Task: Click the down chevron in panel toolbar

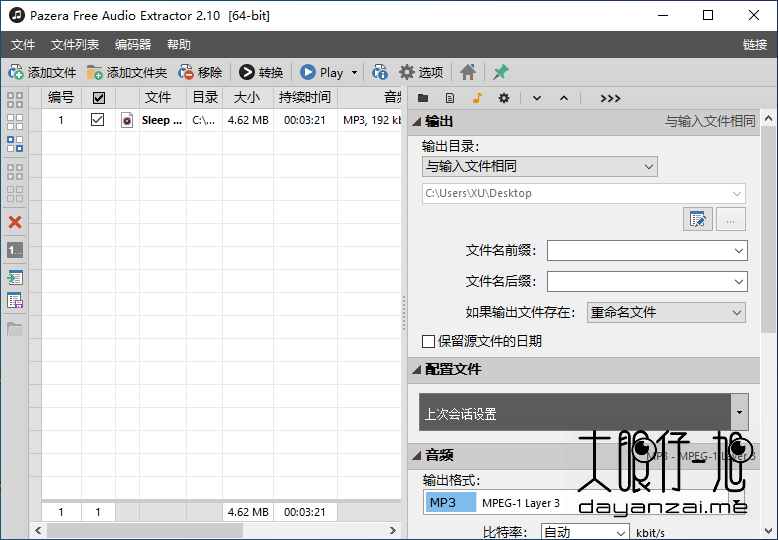Action: [x=537, y=98]
